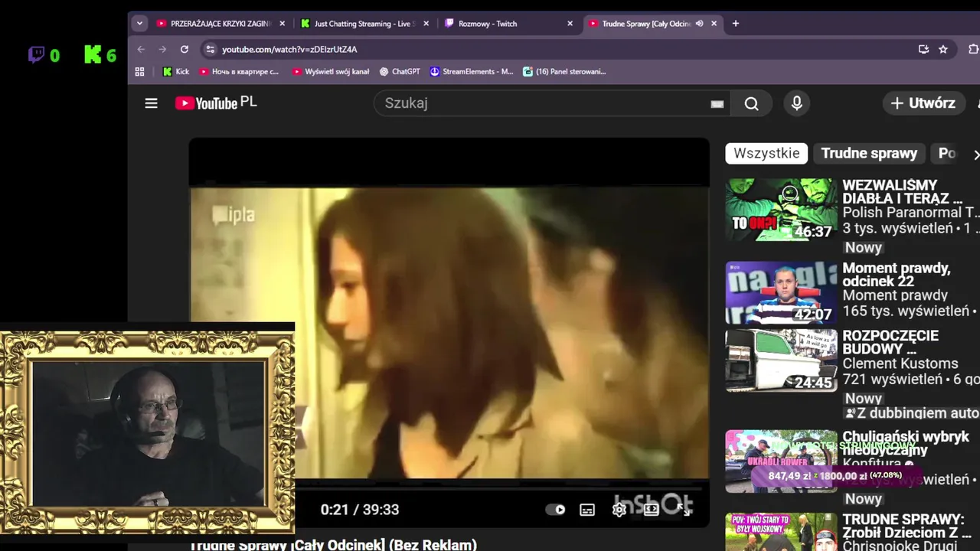Image resolution: width=980 pixels, height=551 pixels.
Task: Open Wyświetl swój kanał bookmark
Action: click(331, 71)
